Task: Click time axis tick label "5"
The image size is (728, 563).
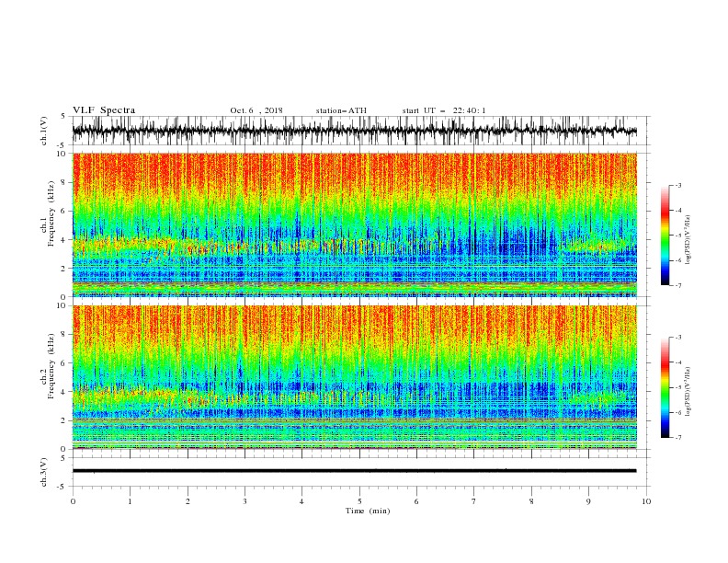Action: point(359,501)
